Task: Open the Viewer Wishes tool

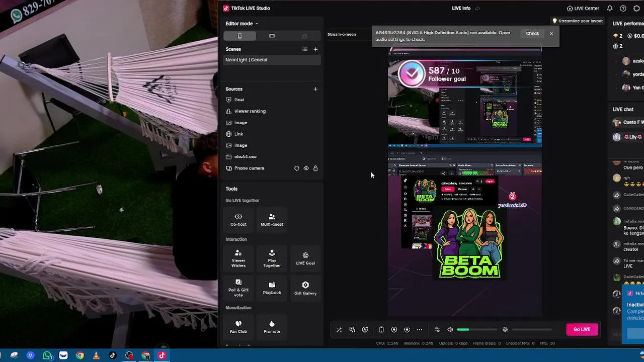Action: (x=238, y=259)
